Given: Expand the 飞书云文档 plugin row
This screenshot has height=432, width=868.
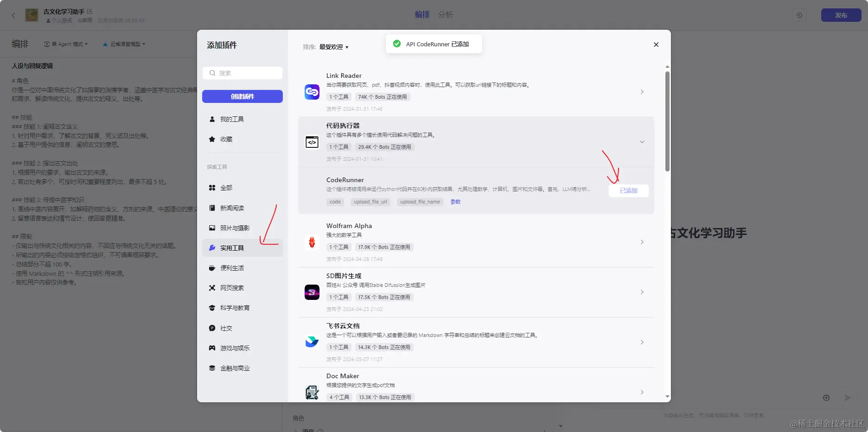Looking at the screenshot, I should click(642, 342).
